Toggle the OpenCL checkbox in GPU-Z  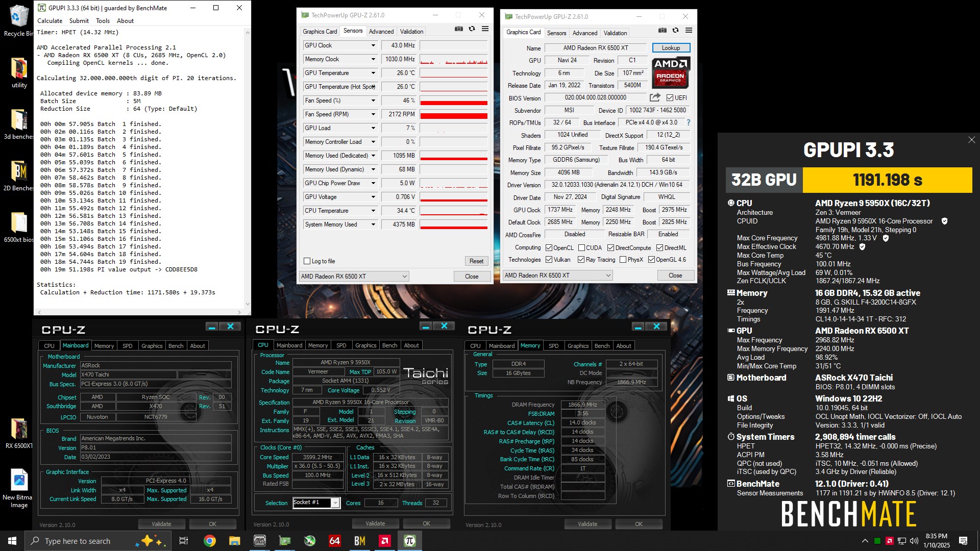pyautogui.click(x=549, y=248)
